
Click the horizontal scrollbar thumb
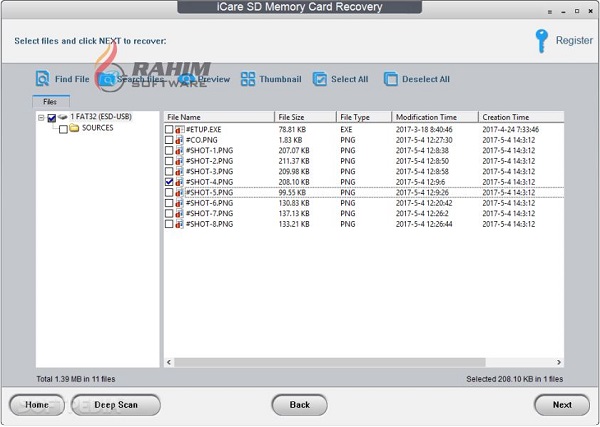click(330, 362)
